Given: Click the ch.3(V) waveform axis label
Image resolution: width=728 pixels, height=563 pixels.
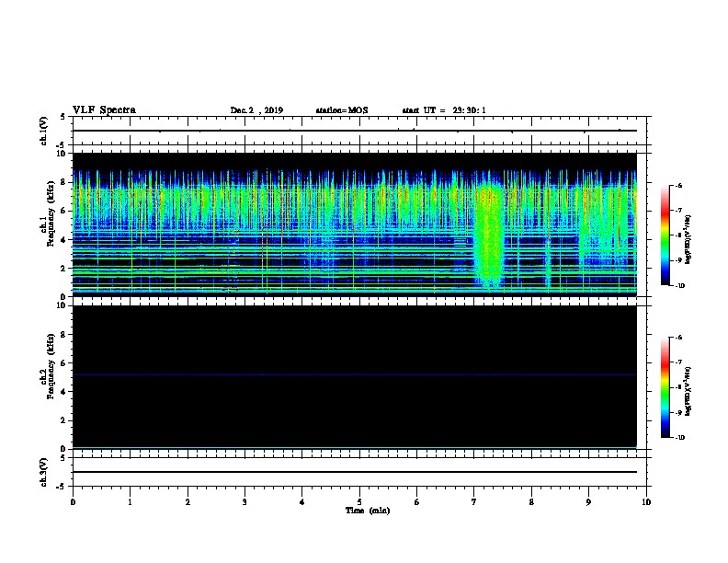Looking at the screenshot, I should click(x=43, y=472).
